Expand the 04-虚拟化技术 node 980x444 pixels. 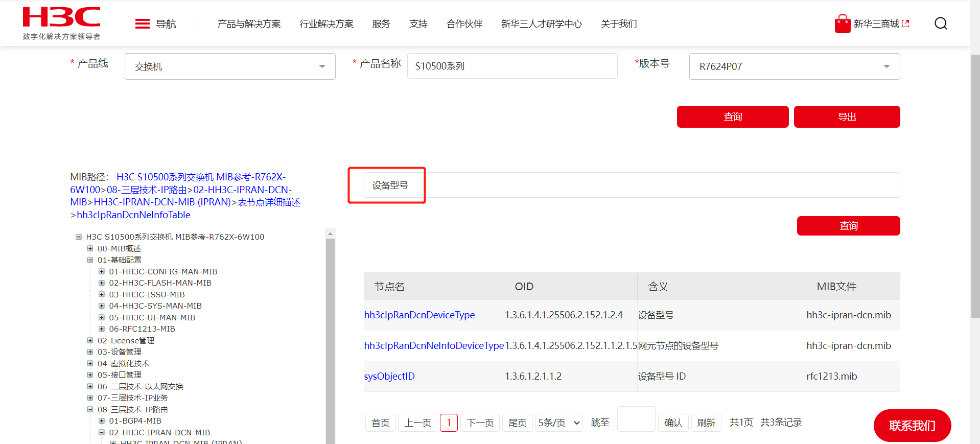(90, 363)
